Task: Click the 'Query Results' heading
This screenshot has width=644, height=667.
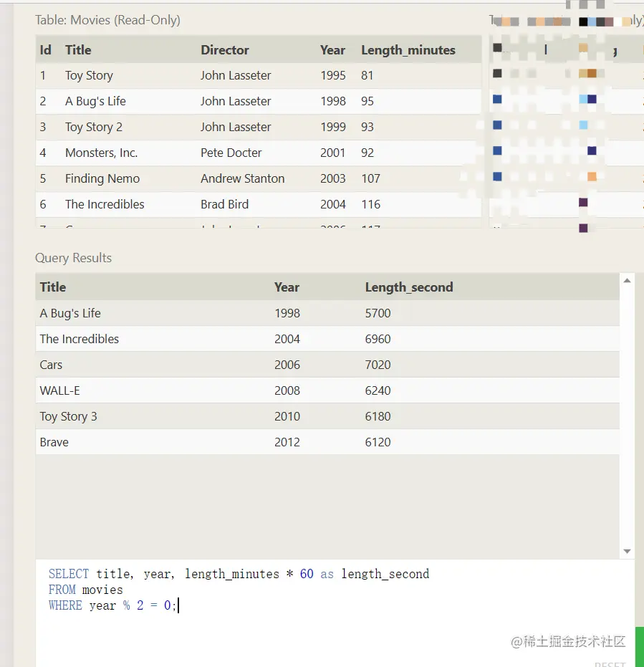Action: tap(73, 258)
